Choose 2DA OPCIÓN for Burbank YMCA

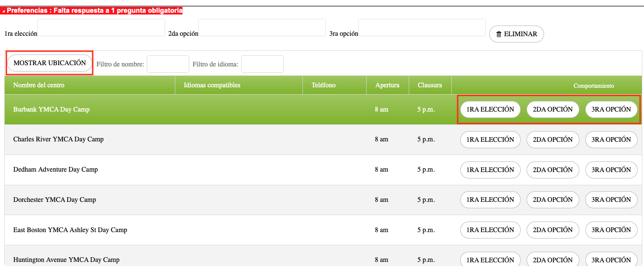click(553, 109)
